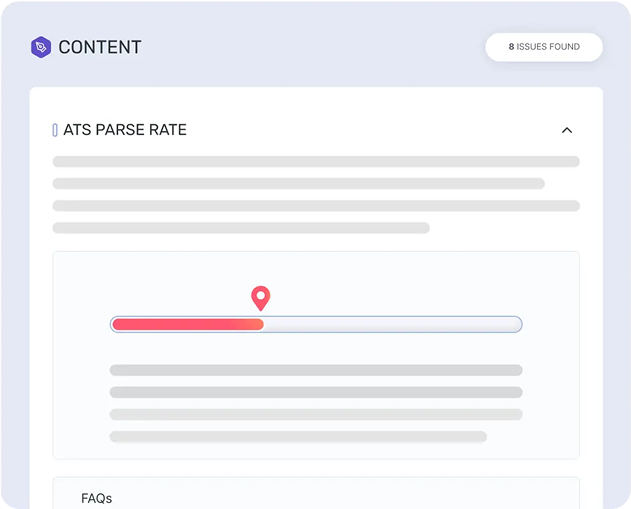The height and width of the screenshot is (509, 631).
Task: Open the 8 ISSUES FOUND badge
Action: click(544, 47)
